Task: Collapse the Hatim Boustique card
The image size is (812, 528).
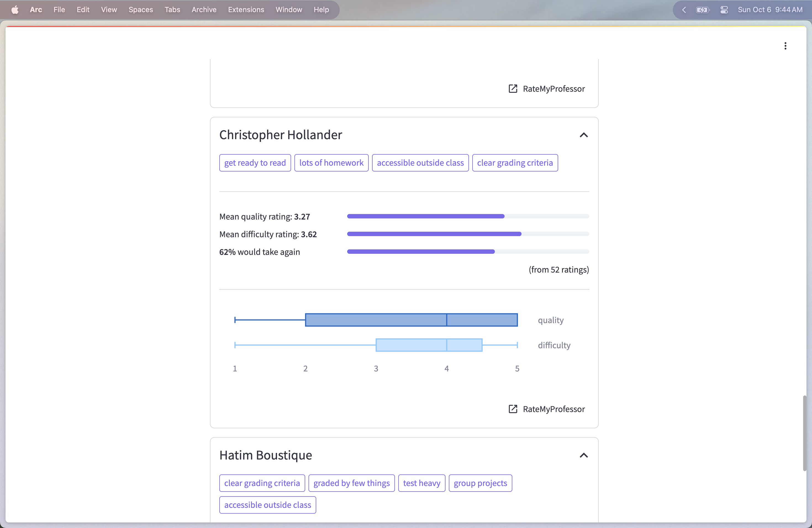Action: click(x=583, y=455)
